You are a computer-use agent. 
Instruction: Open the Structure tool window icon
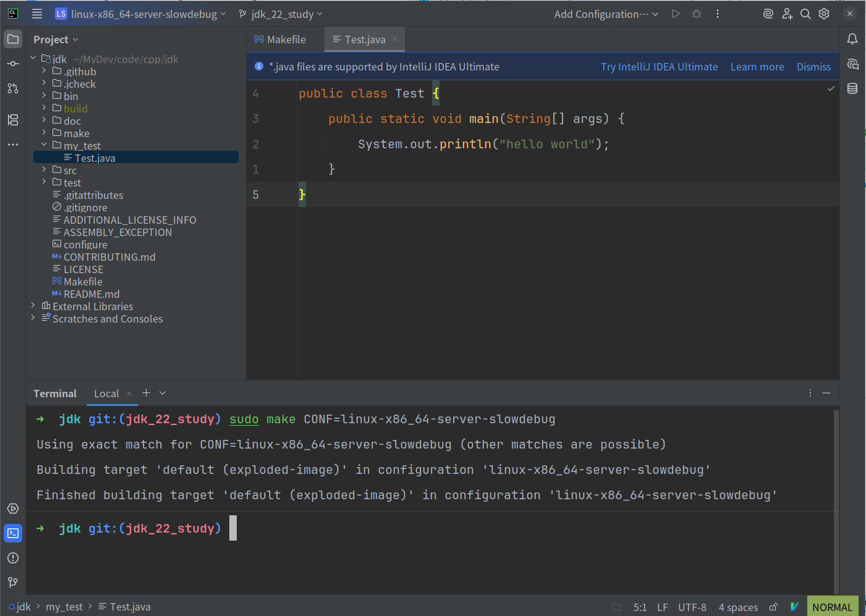[x=13, y=120]
